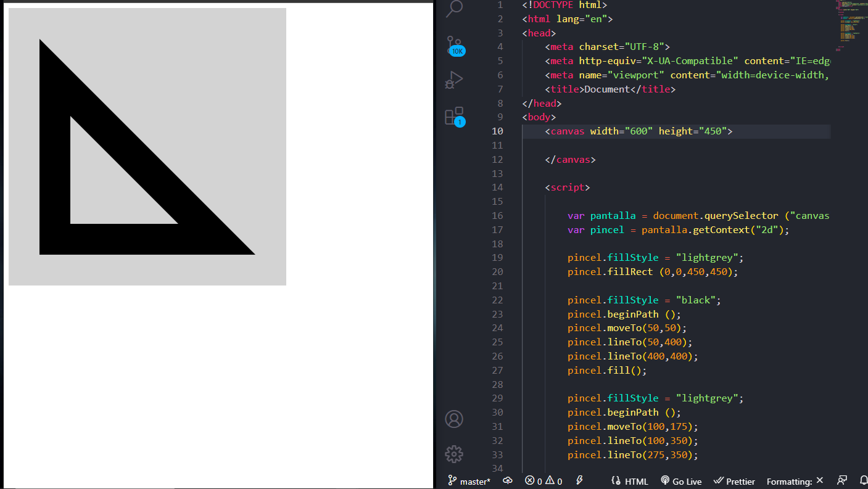Click the </head> closing tag line

coord(542,104)
